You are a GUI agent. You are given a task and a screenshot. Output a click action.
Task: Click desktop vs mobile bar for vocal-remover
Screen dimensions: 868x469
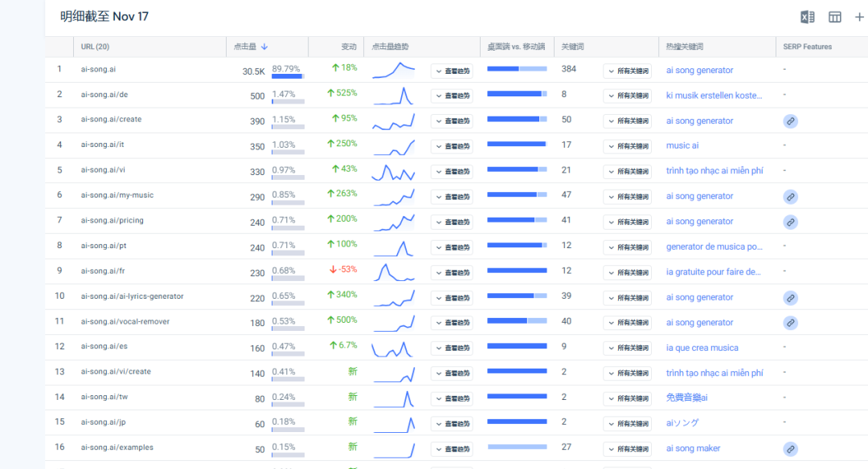[517, 320]
